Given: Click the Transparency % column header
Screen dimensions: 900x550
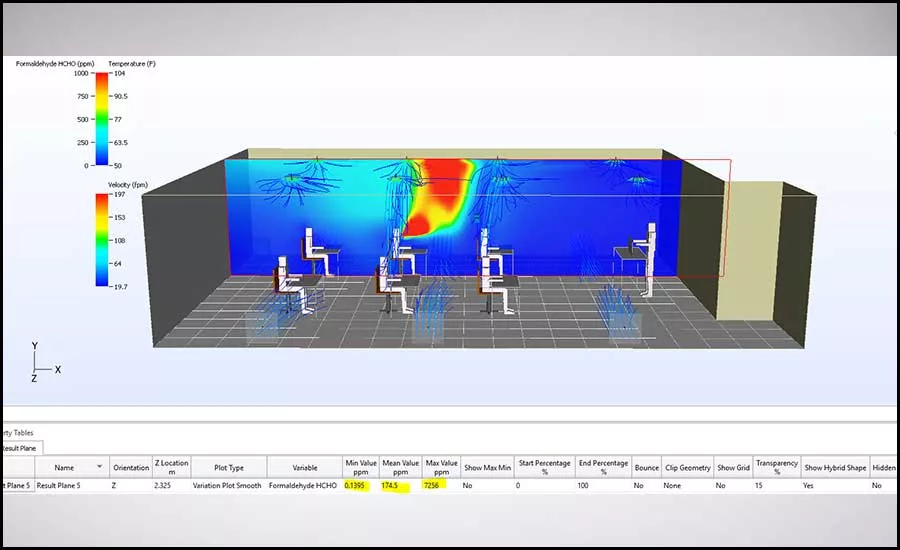Looking at the screenshot, I should [x=777, y=467].
